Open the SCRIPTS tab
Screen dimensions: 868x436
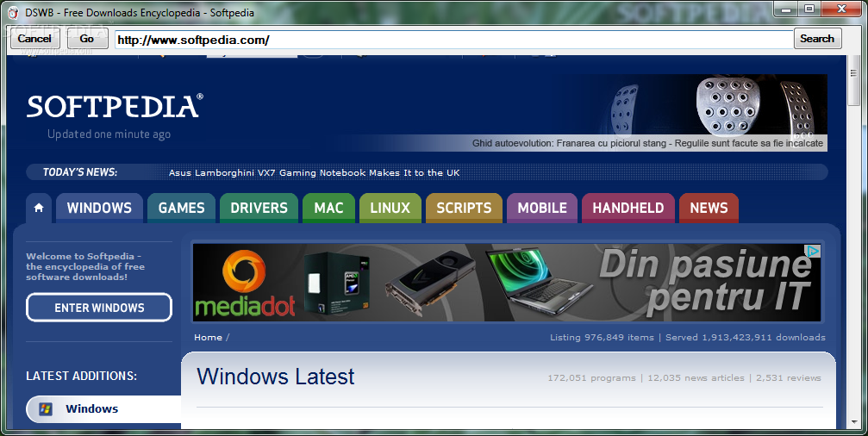point(464,208)
